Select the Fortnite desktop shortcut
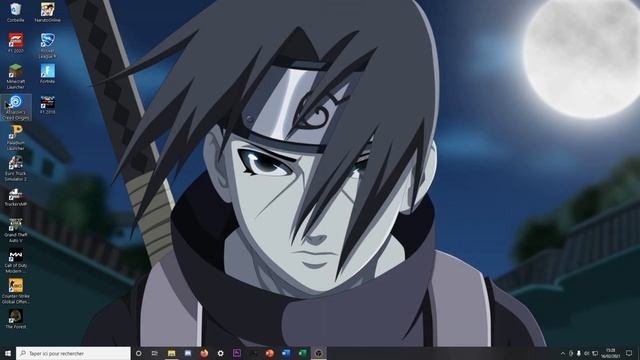640x360 pixels. pyautogui.click(x=47, y=73)
